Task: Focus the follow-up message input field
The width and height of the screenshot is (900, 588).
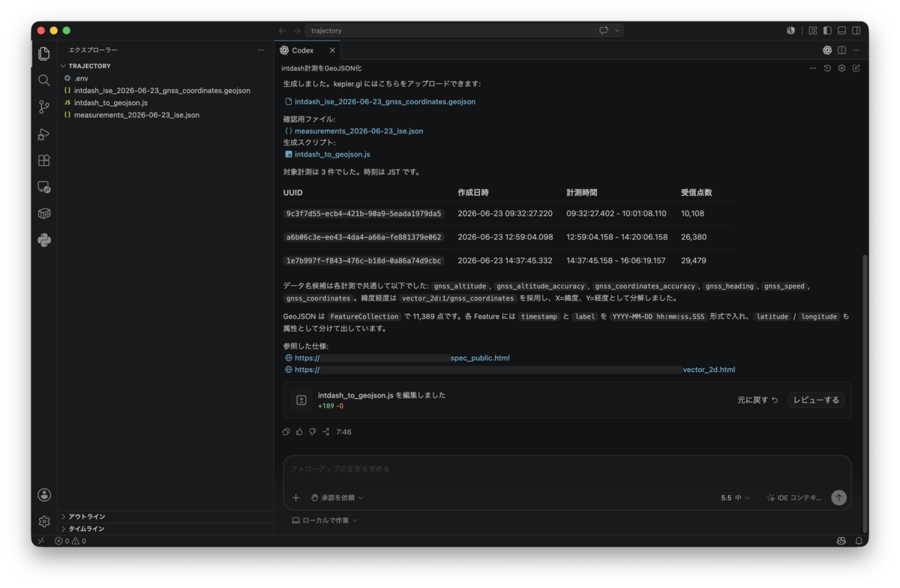Action: click(x=567, y=469)
